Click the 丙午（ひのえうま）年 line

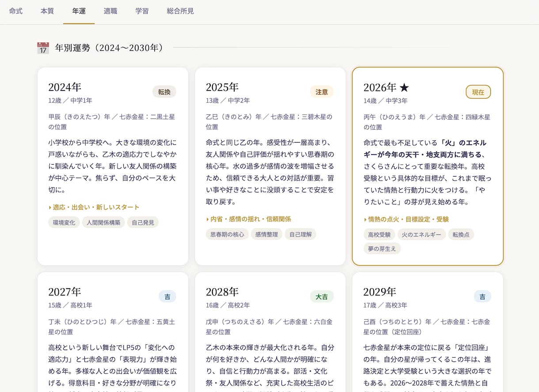pos(427,122)
